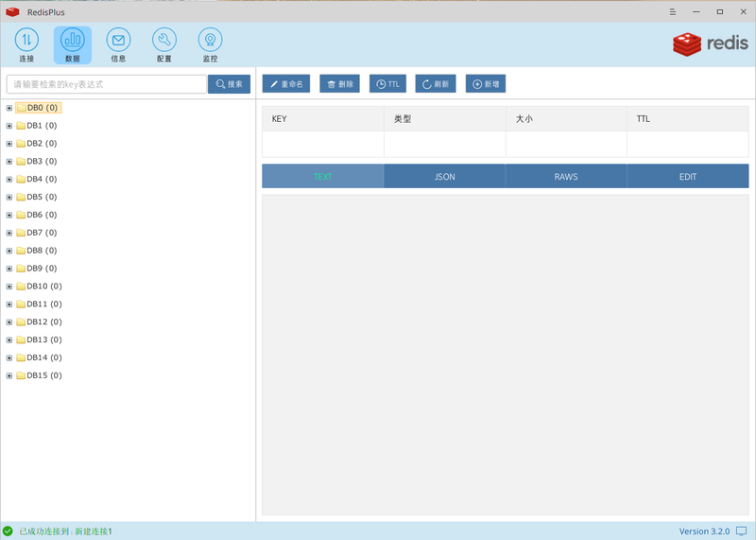Click the Redis logo at top right
The height and width of the screenshot is (540, 756).
[710, 44]
